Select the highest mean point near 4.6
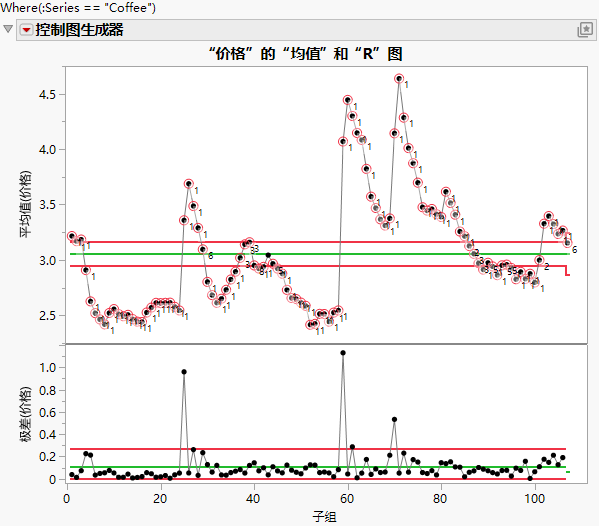This screenshot has height=526, width=599. (399, 79)
